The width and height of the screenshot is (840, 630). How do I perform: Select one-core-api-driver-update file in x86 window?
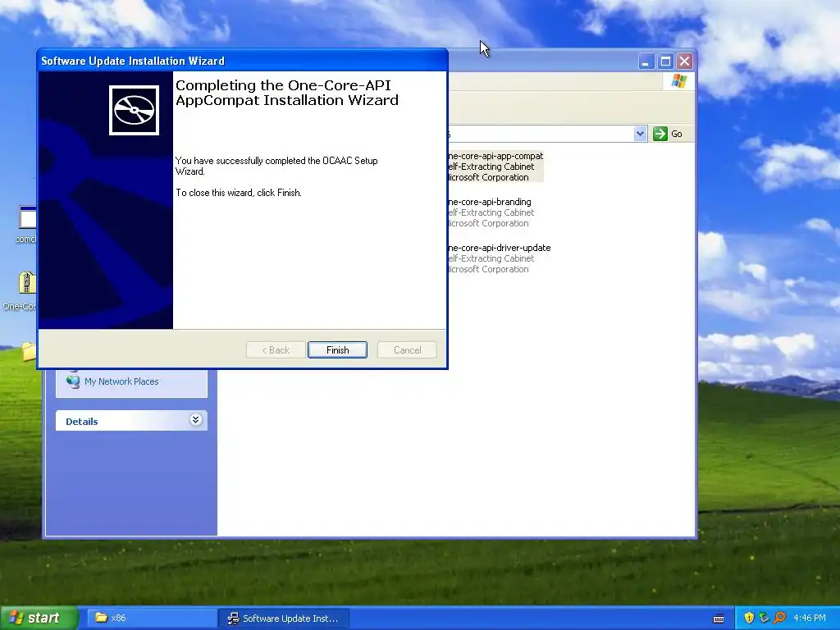pos(499,258)
